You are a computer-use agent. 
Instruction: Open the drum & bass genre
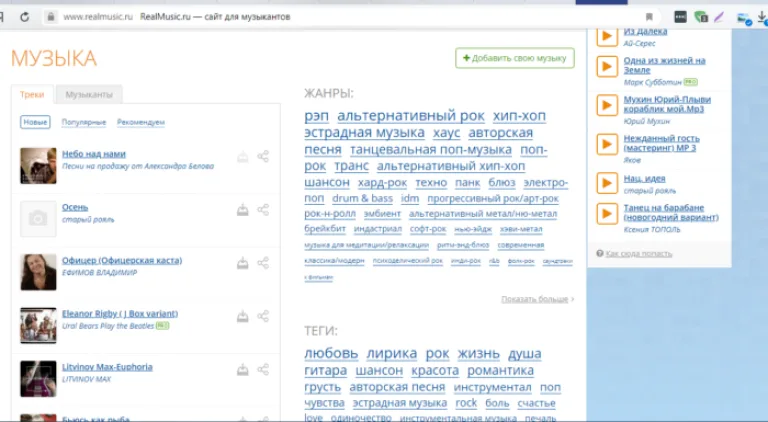click(362, 198)
